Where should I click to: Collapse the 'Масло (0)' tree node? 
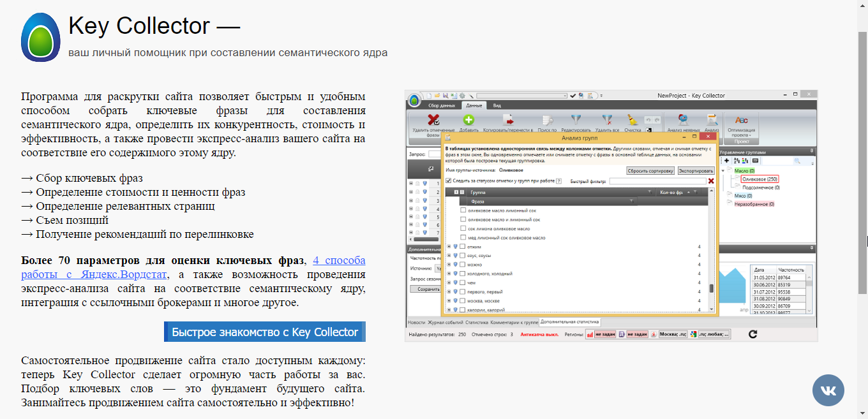click(x=723, y=171)
